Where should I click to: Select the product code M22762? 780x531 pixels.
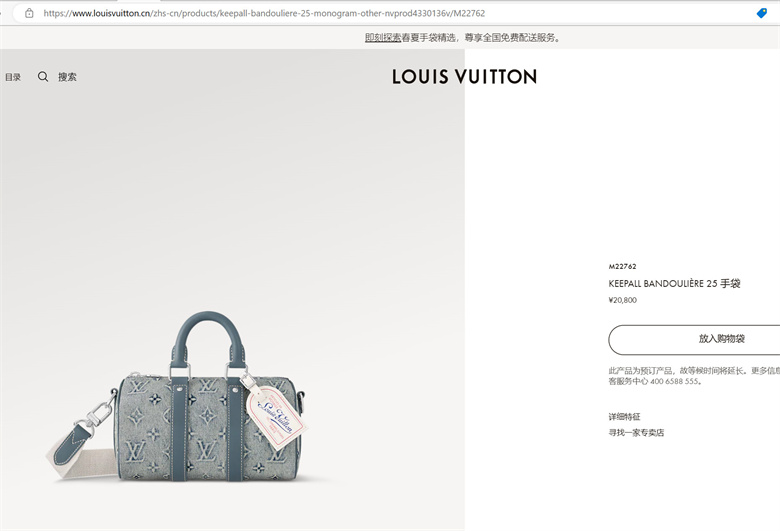622,267
